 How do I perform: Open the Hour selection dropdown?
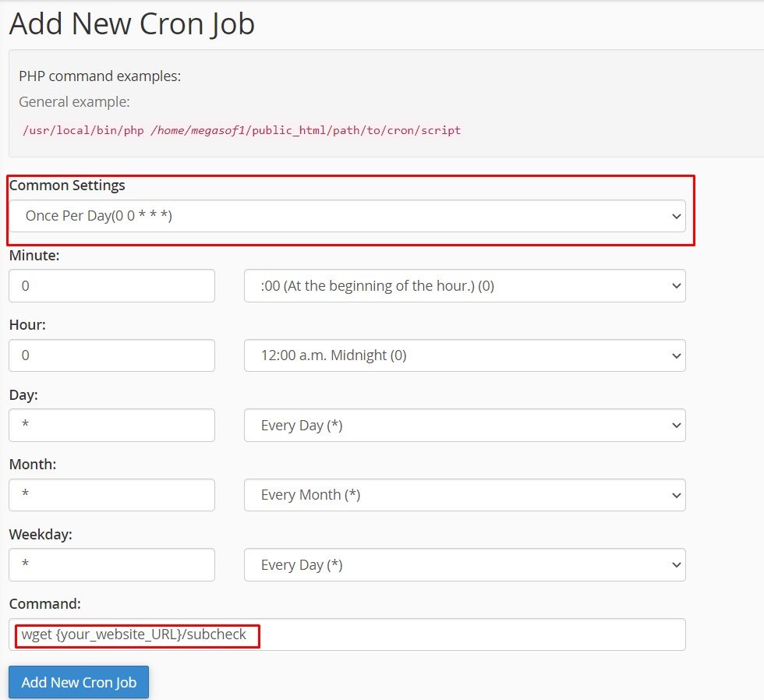tap(465, 355)
